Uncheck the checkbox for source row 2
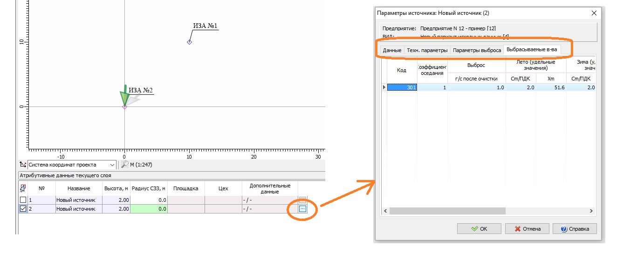 [23, 209]
